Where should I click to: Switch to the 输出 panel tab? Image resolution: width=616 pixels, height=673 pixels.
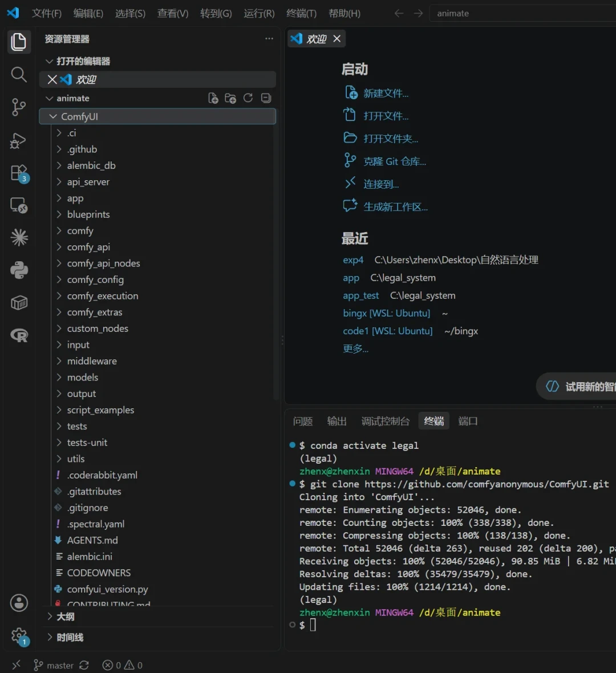click(x=337, y=421)
